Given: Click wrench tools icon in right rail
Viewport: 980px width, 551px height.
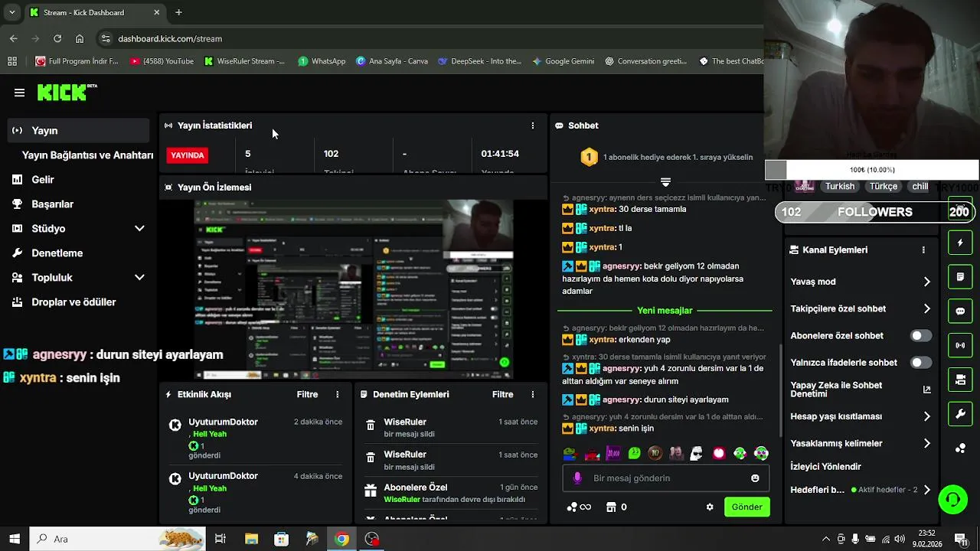Looking at the screenshot, I should pos(960,414).
